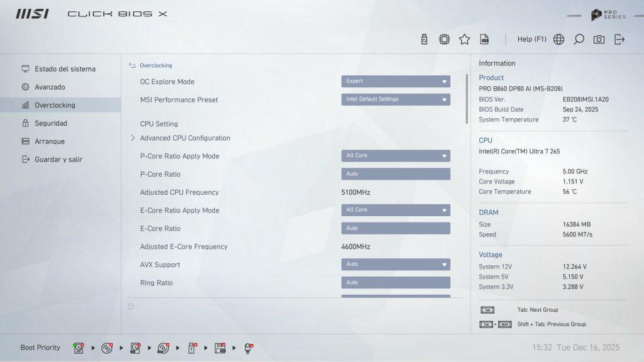Click the BIOS Ver. EB208IMSI.1A20 value

click(586, 99)
